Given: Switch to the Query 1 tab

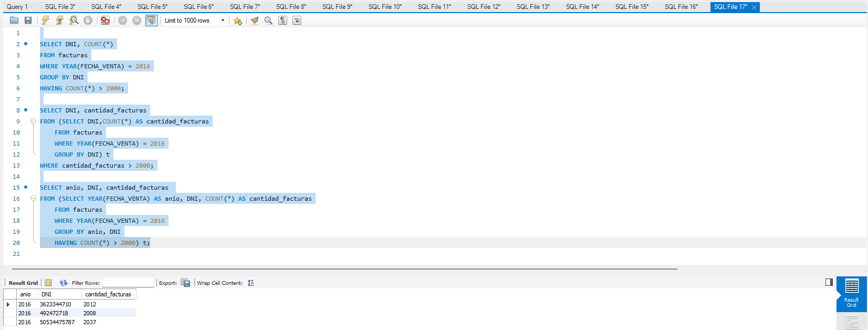Looking at the screenshot, I should [x=17, y=7].
